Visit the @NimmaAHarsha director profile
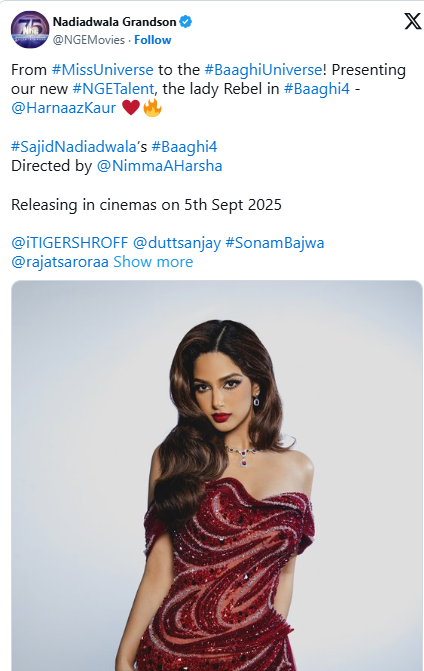 pyautogui.click(x=160, y=166)
